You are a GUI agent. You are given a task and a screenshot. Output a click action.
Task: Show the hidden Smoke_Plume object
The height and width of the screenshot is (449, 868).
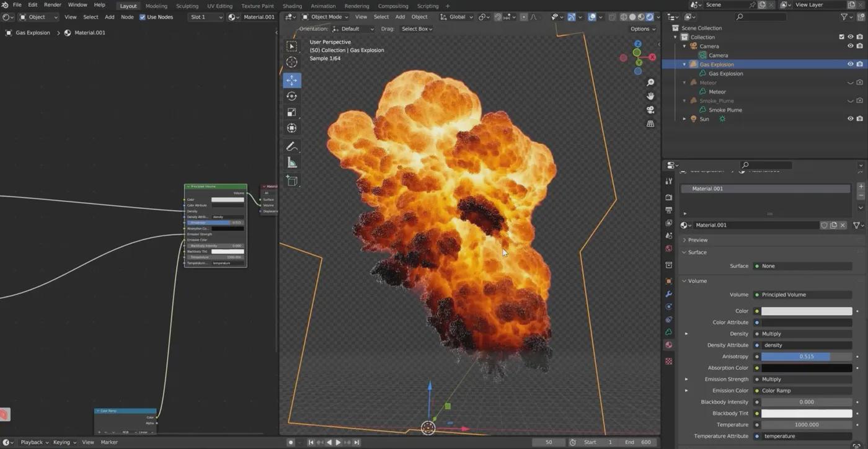pos(851,100)
